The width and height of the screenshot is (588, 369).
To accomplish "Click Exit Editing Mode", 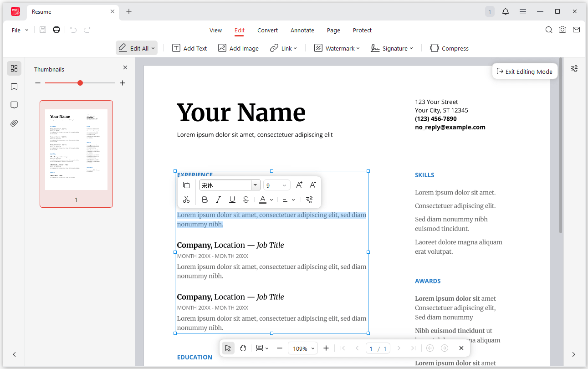I will coord(525,71).
